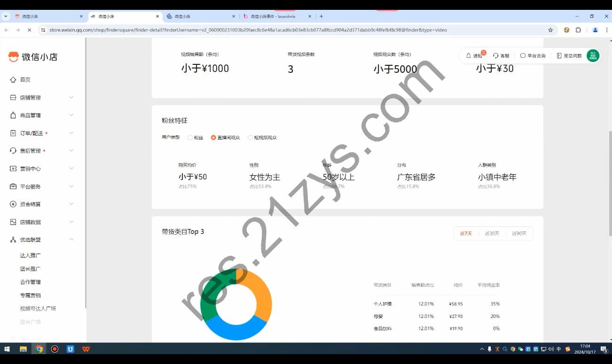Click the 微信小店 logo in sidebar
Image resolution: width=612 pixels, height=364 pixels.
click(33, 57)
